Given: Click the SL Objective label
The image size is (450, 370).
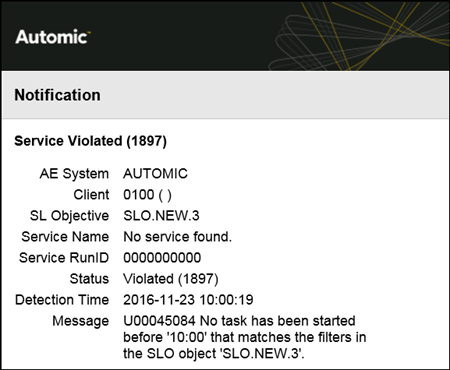Looking at the screenshot, I should [69, 216].
